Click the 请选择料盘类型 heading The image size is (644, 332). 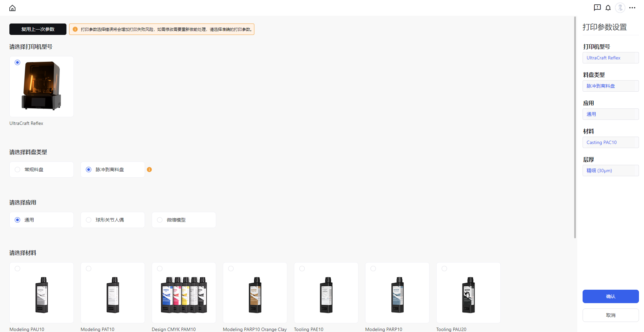(x=28, y=152)
